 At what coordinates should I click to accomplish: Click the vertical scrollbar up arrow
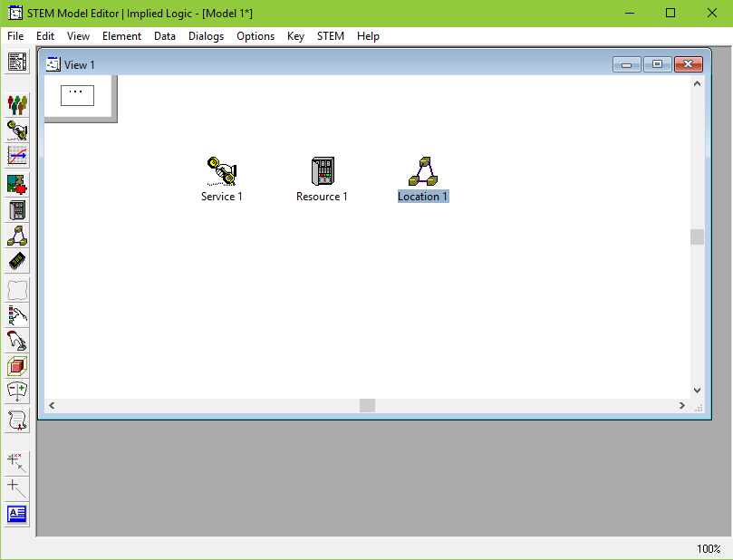point(697,83)
